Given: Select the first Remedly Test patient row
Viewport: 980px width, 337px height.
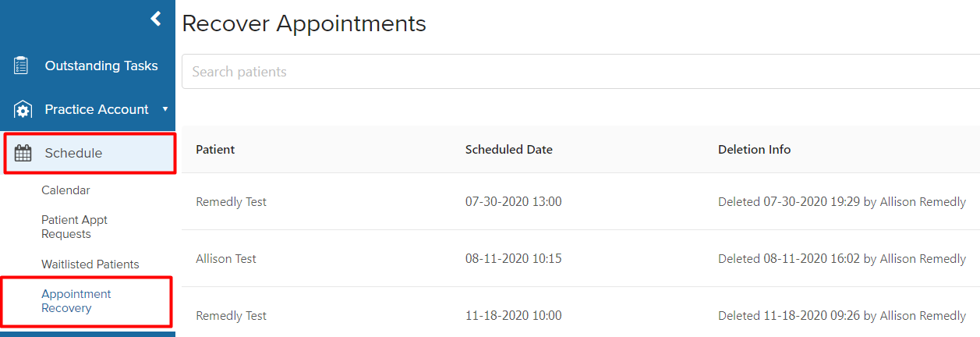Looking at the screenshot, I should (x=581, y=202).
